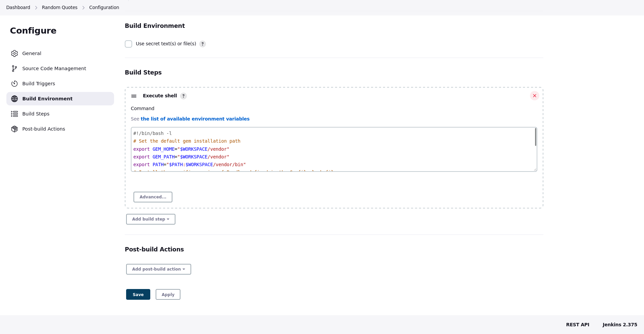The height and width of the screenshot is (334, 644).
Task: Delete the Execute shell build step
Action: [535, 96]
